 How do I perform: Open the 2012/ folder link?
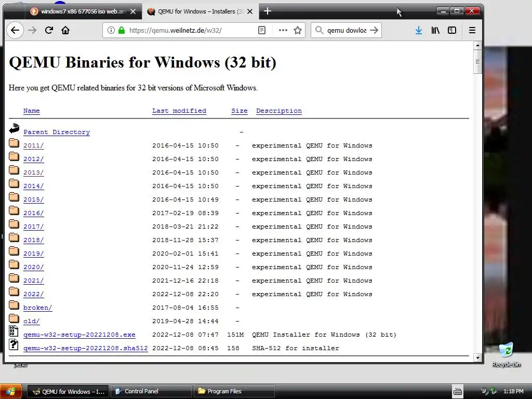(x=33, y=159)
